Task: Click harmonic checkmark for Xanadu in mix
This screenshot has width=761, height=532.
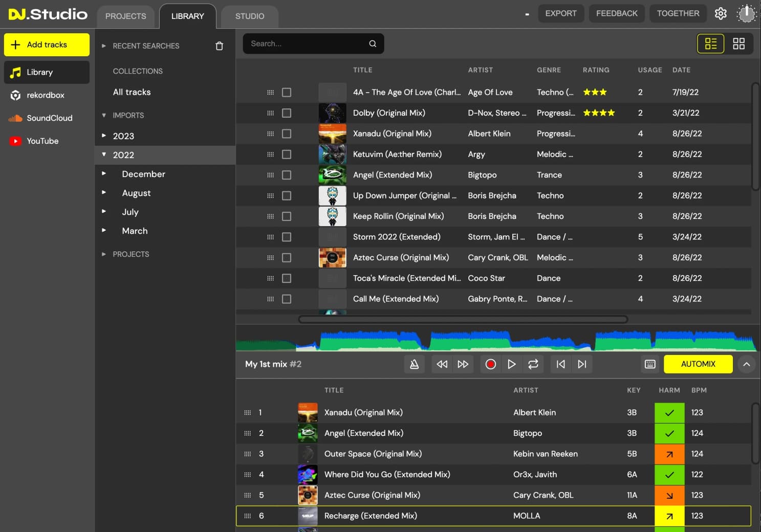Action: pyautogui.click(x=669, y=413)
